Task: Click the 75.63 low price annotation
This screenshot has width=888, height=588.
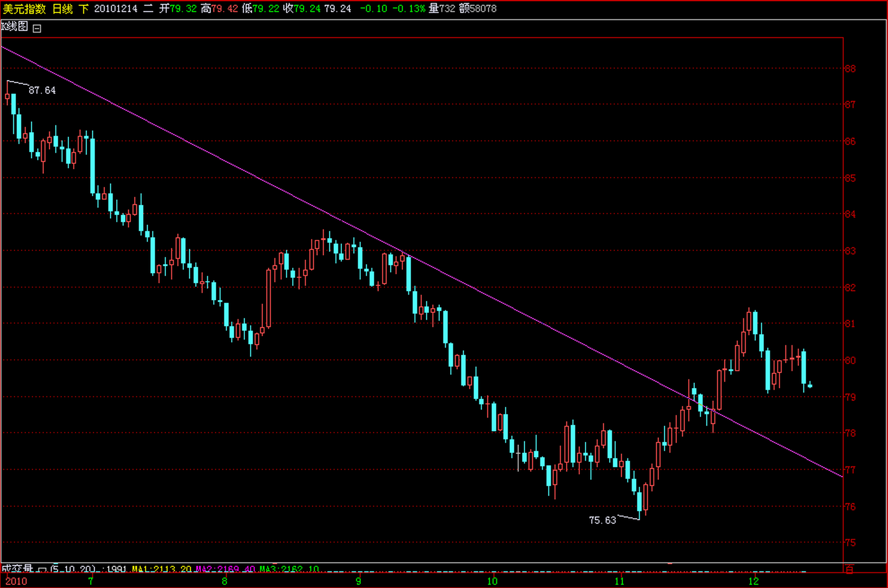Action: 602,520
